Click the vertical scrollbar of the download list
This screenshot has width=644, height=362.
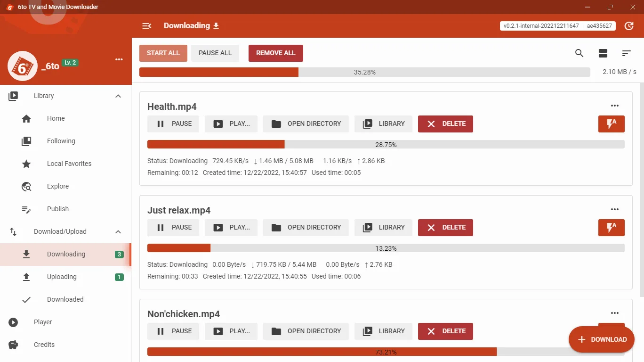(x=642, y=189)
